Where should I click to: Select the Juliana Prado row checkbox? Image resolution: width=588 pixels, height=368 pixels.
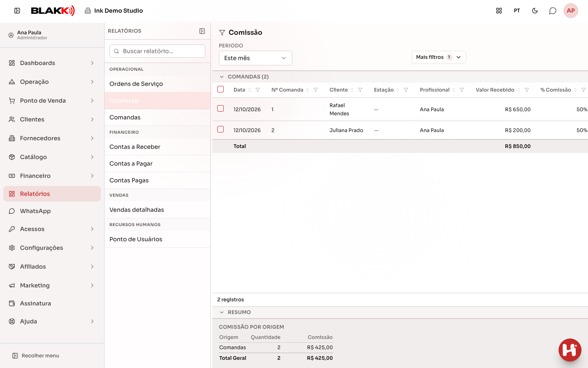[220, 129]
